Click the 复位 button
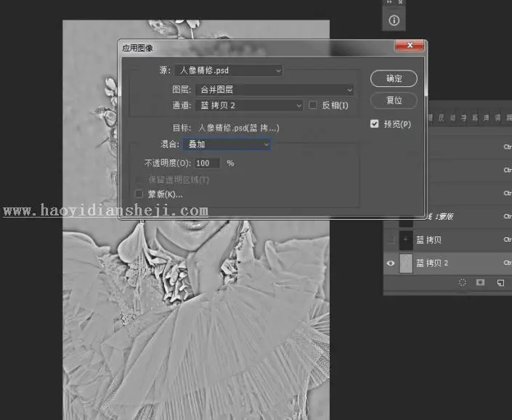The height and width of the screenshot is (420, 512). [394, 100]
